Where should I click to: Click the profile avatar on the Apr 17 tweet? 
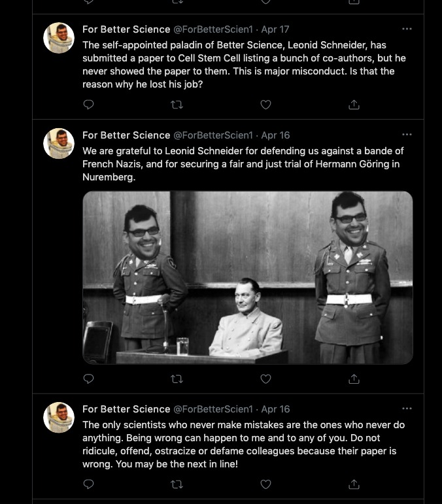(59, 38)
